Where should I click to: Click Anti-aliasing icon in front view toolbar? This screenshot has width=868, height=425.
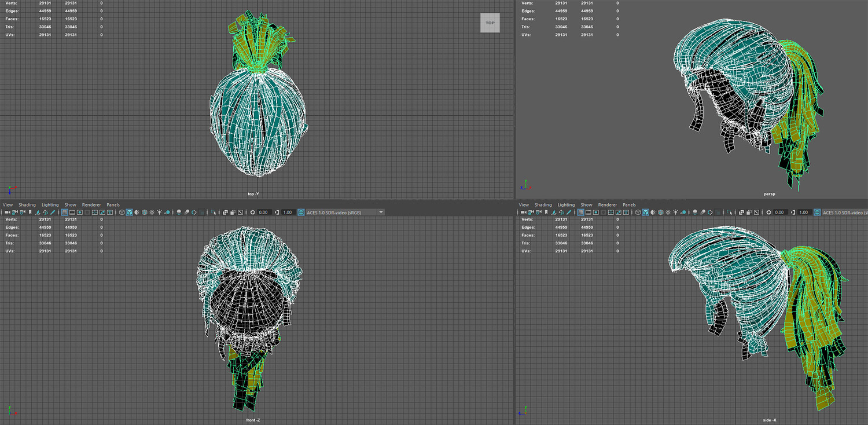[x=194, y=212]
